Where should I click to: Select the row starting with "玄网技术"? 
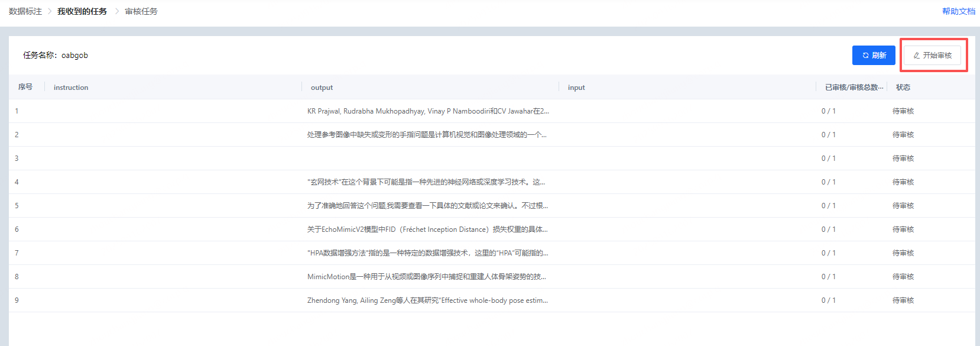492,182
